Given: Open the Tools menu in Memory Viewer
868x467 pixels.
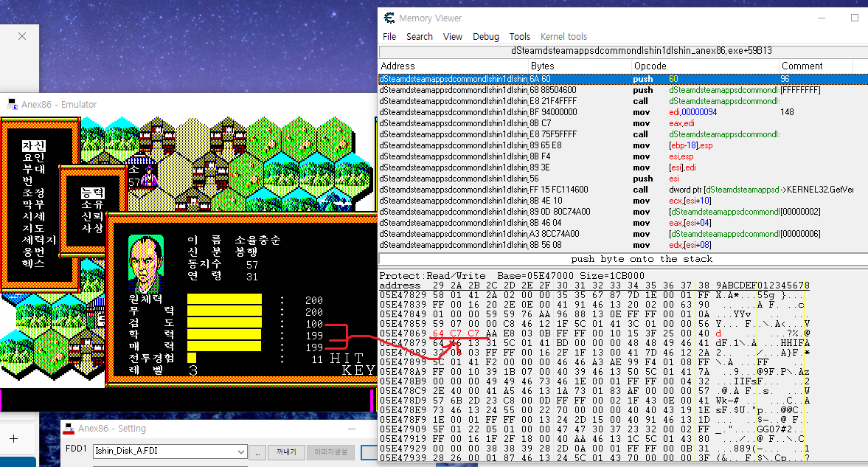Looking at the screenshot, I should coord(519,37).
